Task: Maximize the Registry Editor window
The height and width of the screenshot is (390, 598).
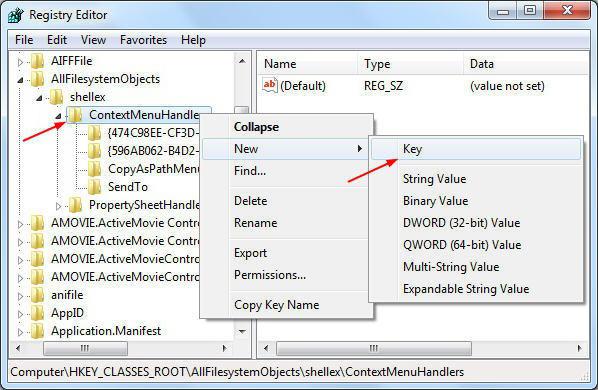Action: pyautogui.click(x=530, y=10)
